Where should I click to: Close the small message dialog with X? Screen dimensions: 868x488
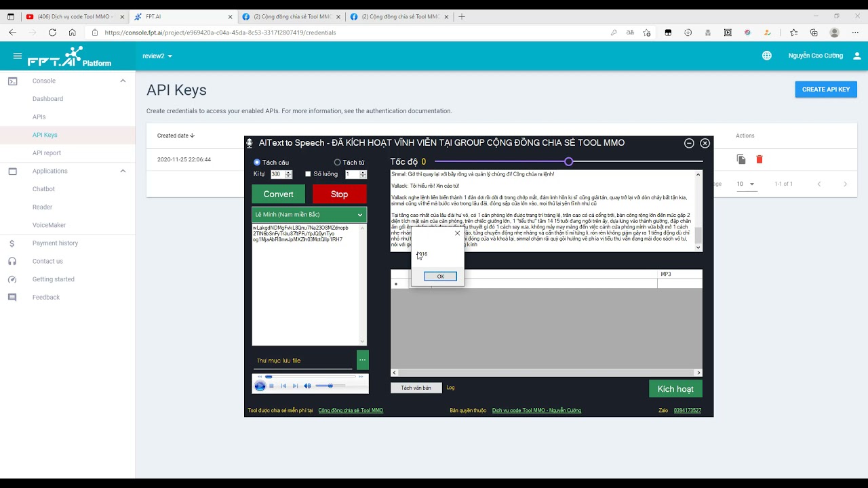coord(457,233)
